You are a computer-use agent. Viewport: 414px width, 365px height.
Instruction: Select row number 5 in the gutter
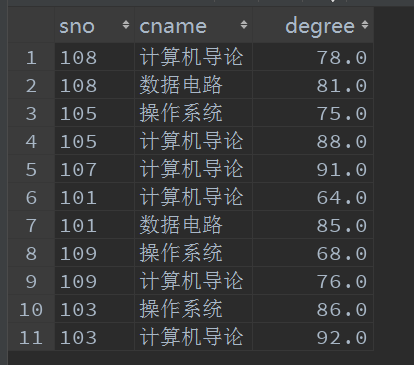coord(31,170)
